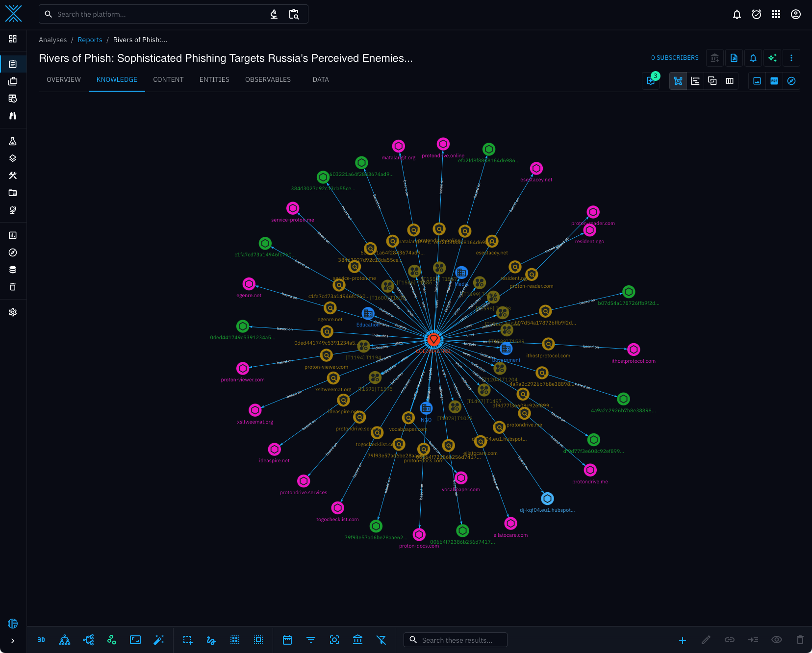The width and height of the screenshot is (812, 653).
Task: Toggle horizontal tree layout mode
Action: pos(88,640)
